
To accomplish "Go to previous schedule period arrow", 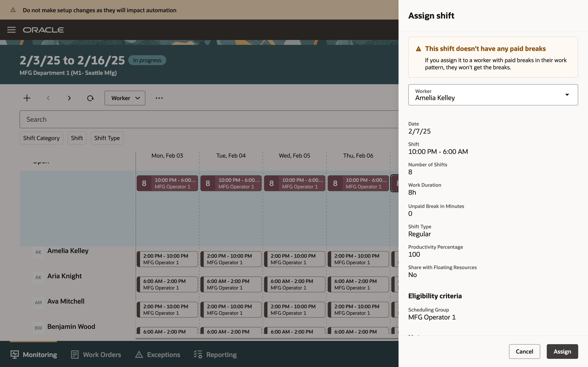I will point(48,98).
